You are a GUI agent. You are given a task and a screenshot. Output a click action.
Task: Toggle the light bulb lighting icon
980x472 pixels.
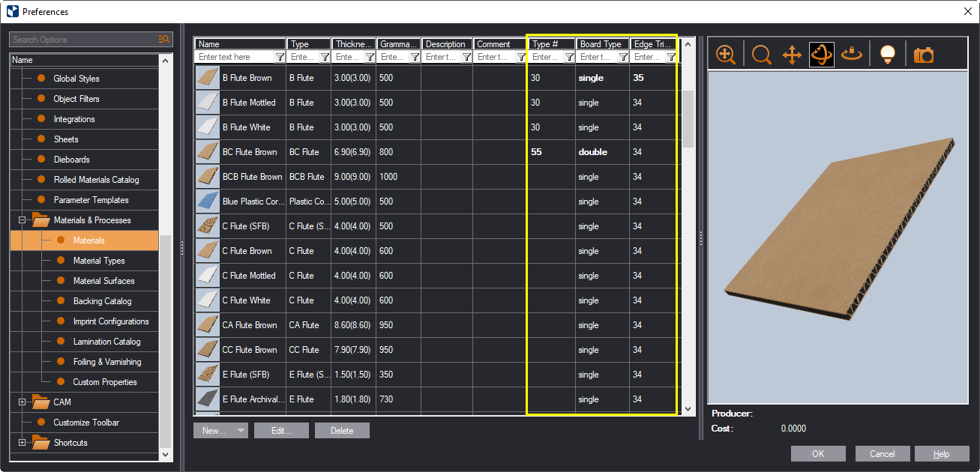click(888, 55)
